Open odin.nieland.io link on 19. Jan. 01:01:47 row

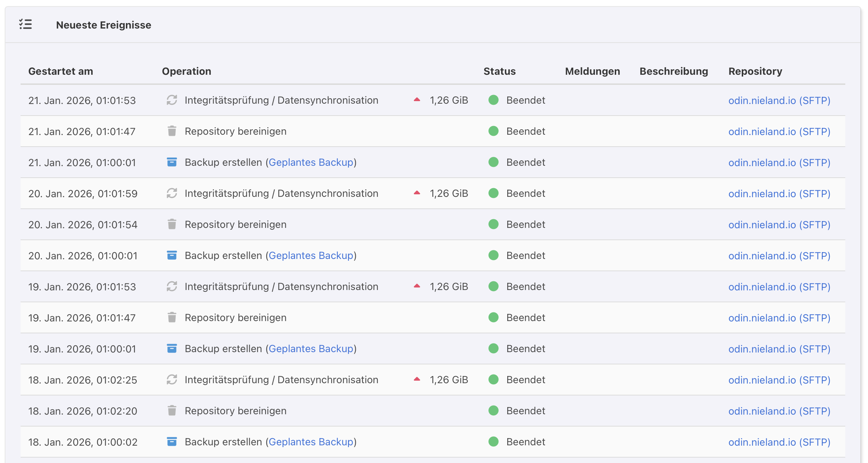779,317
